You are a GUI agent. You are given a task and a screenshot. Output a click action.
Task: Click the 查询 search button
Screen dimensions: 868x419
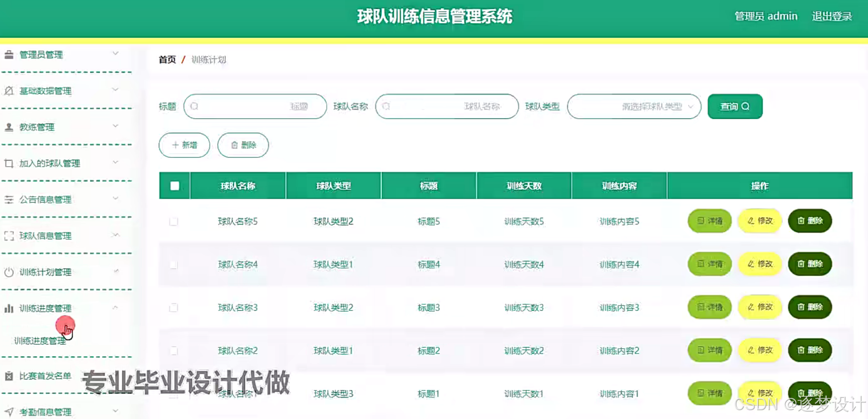click(x=735, y=106)
